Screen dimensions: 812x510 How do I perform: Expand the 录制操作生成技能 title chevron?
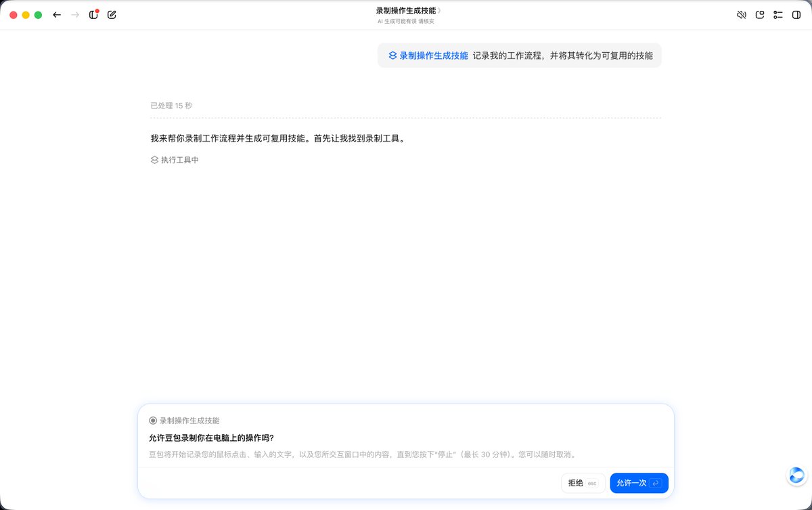pyautogui.click(x=438, y=11)
